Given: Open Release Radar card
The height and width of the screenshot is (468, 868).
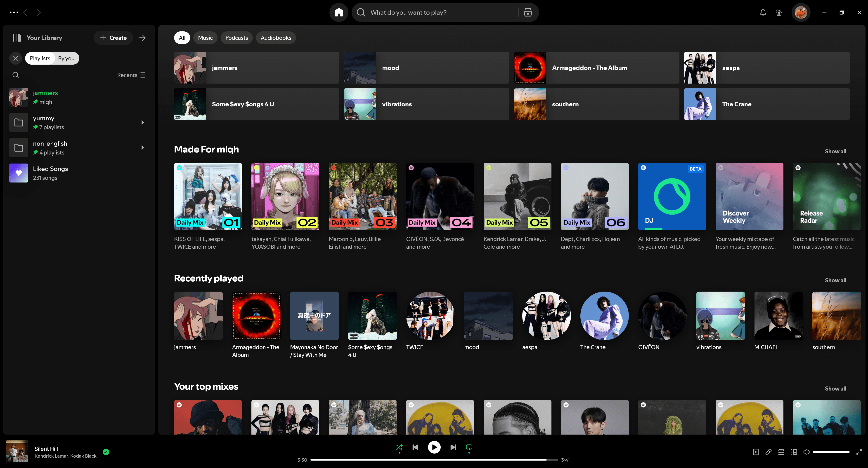Looking at the screenshot, I should (x=827, y=206).
